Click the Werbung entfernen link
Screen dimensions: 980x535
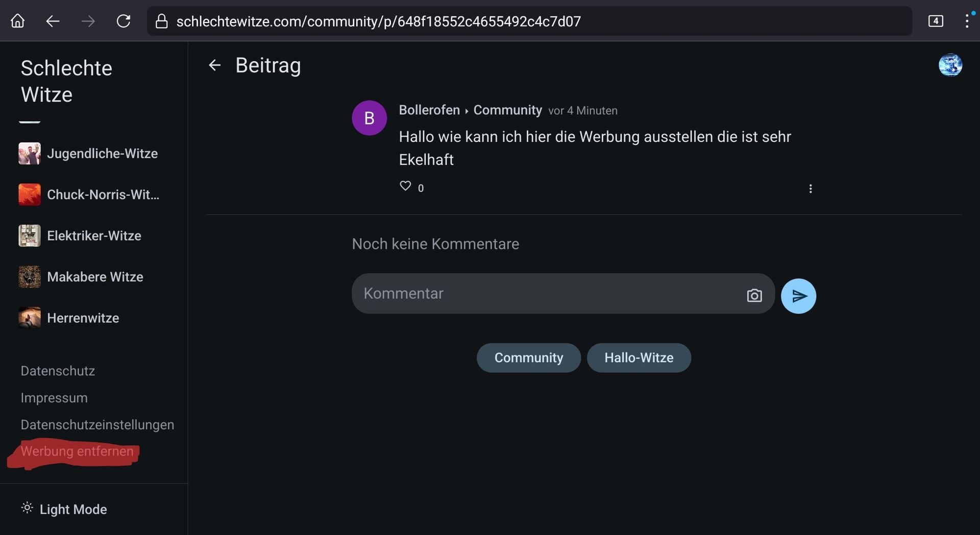coord(77,451)
